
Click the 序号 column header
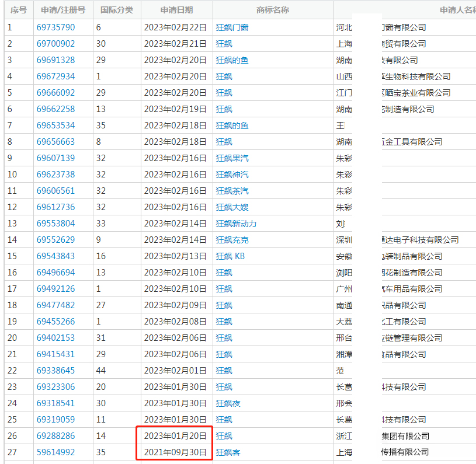coord(19,10)
